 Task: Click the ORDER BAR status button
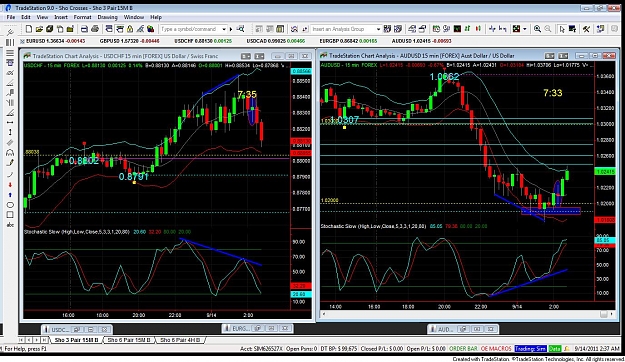click(x=463, y=349)
